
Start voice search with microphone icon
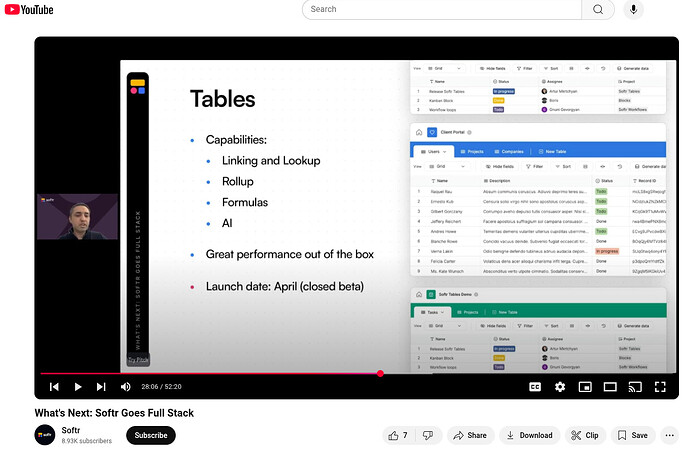pyautogui.click(x=633, y=9)
